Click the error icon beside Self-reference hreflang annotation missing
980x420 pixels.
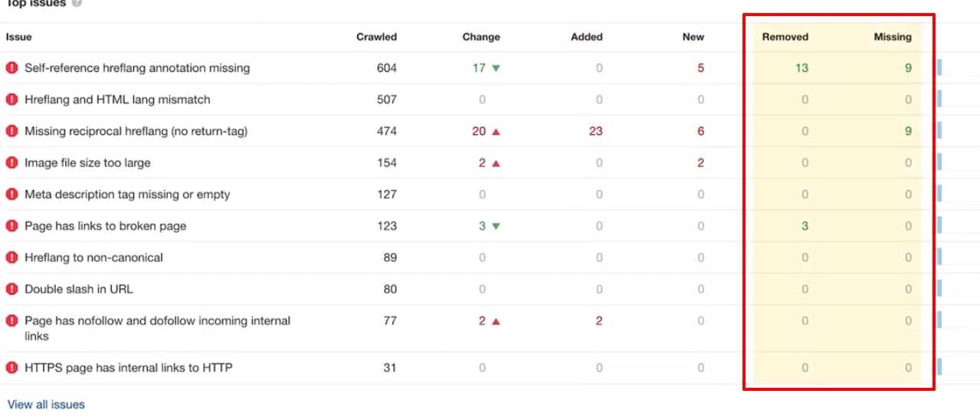pyautogui.click(x=11, y=68)
